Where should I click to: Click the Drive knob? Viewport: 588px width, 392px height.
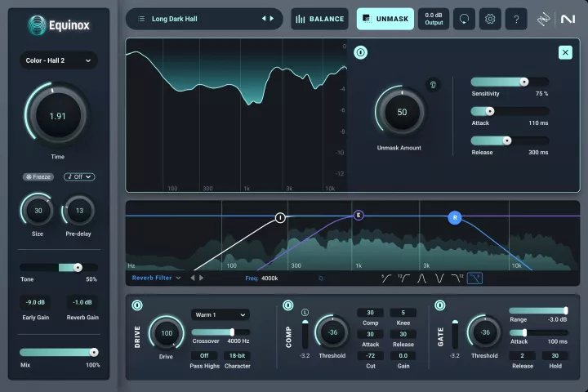[167, 333]
